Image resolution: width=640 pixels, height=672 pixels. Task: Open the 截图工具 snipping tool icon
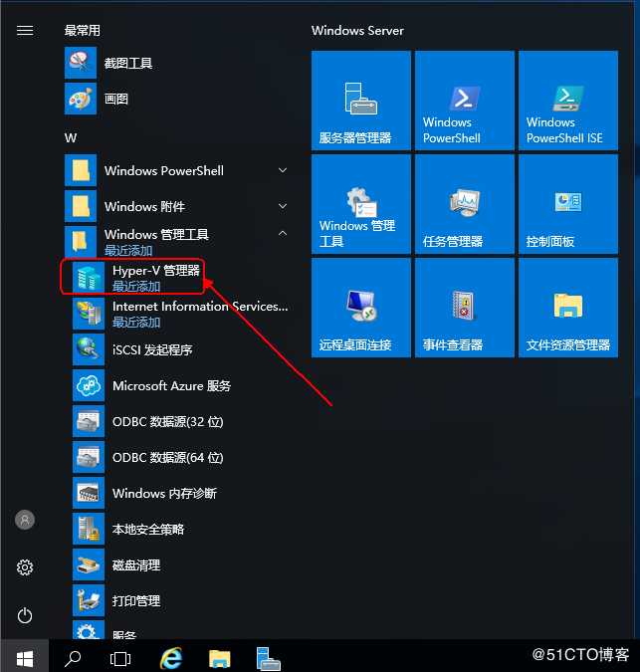[81, 63]
